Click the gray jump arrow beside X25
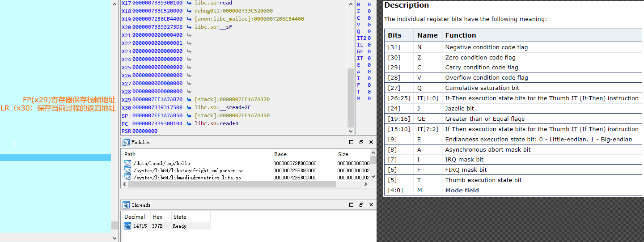Image resolution: width=644 pixels, height=242 pixels. [x=189, y=67]
